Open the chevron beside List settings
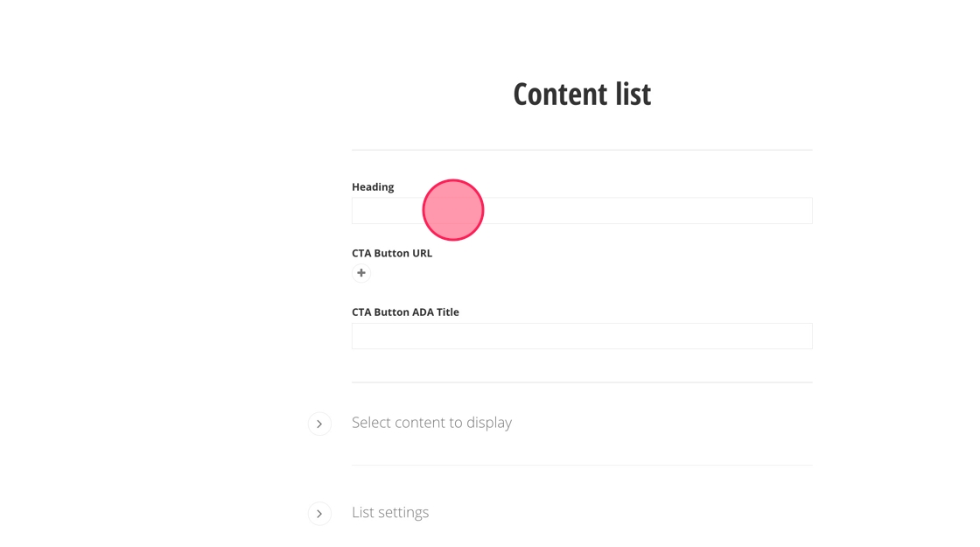Viewport: 980px width, 547px height. click(319, 514)
